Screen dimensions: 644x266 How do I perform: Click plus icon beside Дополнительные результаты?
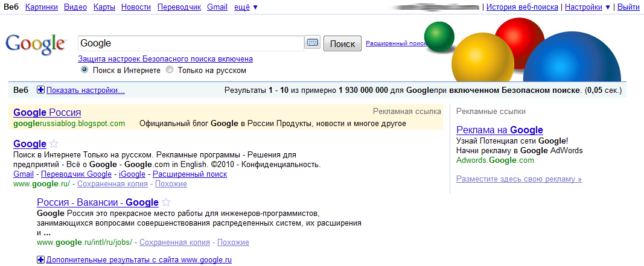(40, 259)
